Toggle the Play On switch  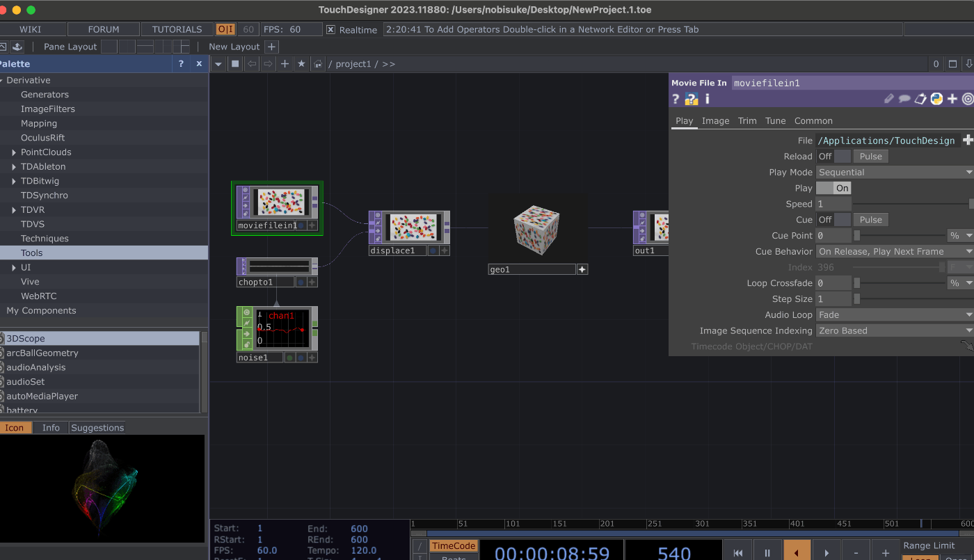point(833,188)
